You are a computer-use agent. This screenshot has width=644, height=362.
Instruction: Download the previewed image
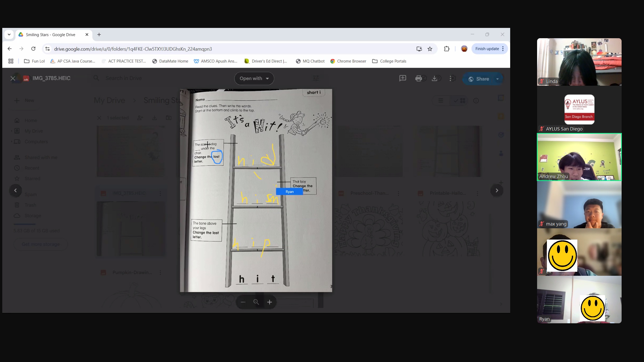tap(434, 78)
